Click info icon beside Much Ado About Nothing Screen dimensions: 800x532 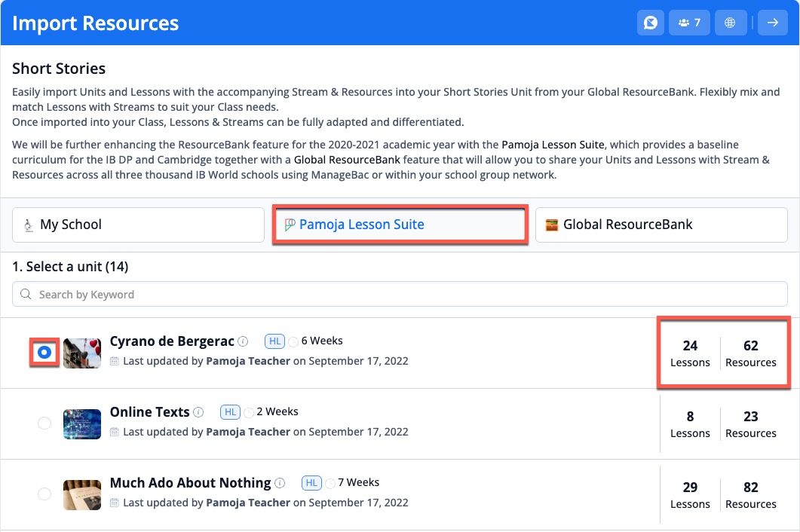coord(280,483)
